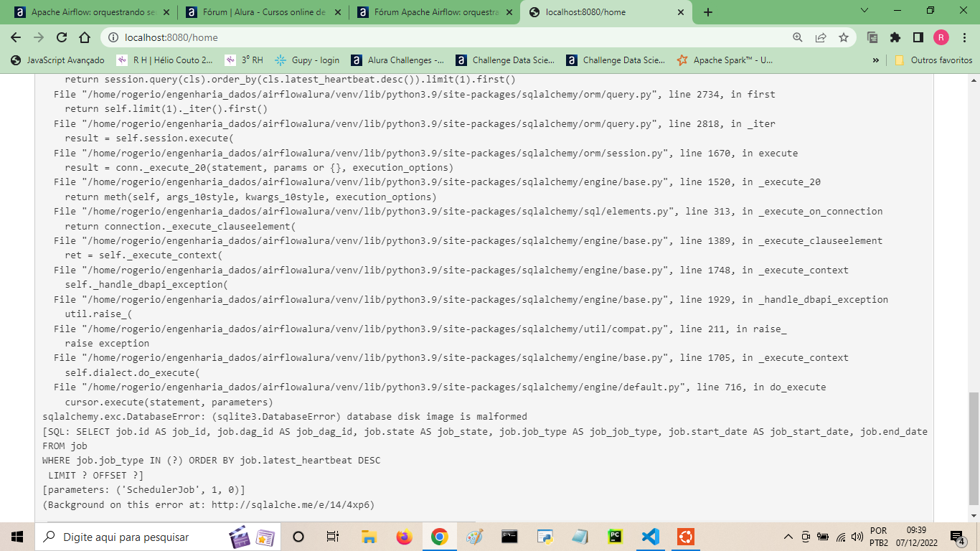Bookmark this tab with the star icon
The image size is (980, 551).
point(844,37)
